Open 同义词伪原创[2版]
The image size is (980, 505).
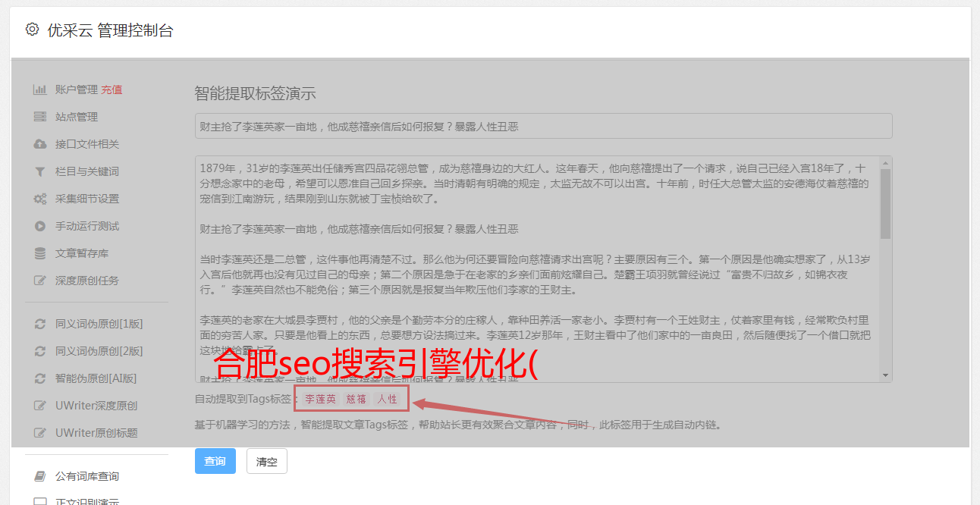(99, 351)
